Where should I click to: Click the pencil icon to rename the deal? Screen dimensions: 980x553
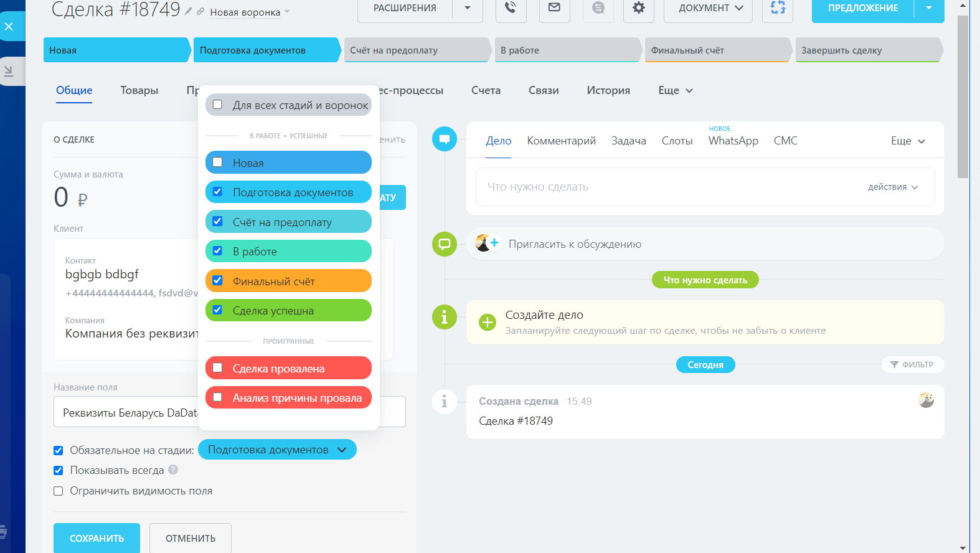tap(189, 11)
